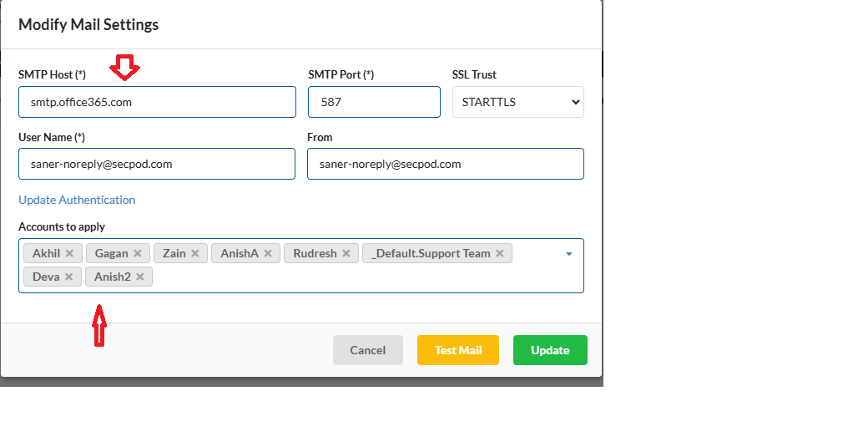Click the green Update button
Image resolution: width=868 pixels, height=437 pixels.
point(550,350)
